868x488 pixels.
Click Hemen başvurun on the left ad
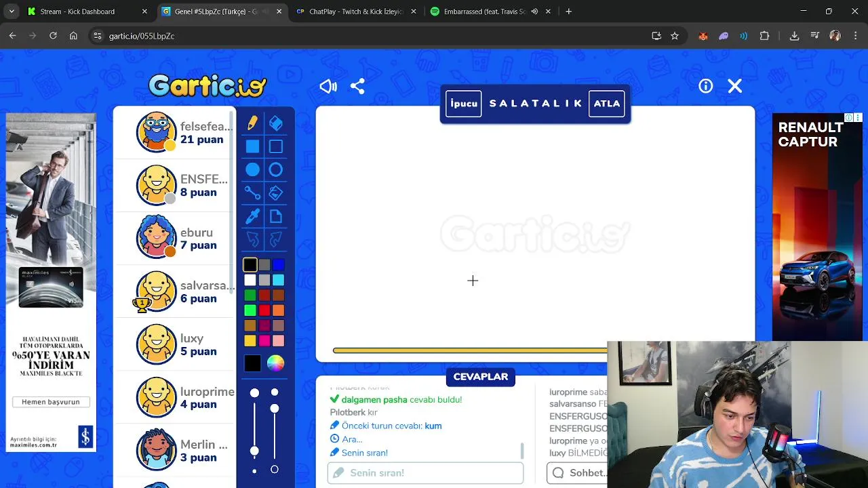(51, 402)
